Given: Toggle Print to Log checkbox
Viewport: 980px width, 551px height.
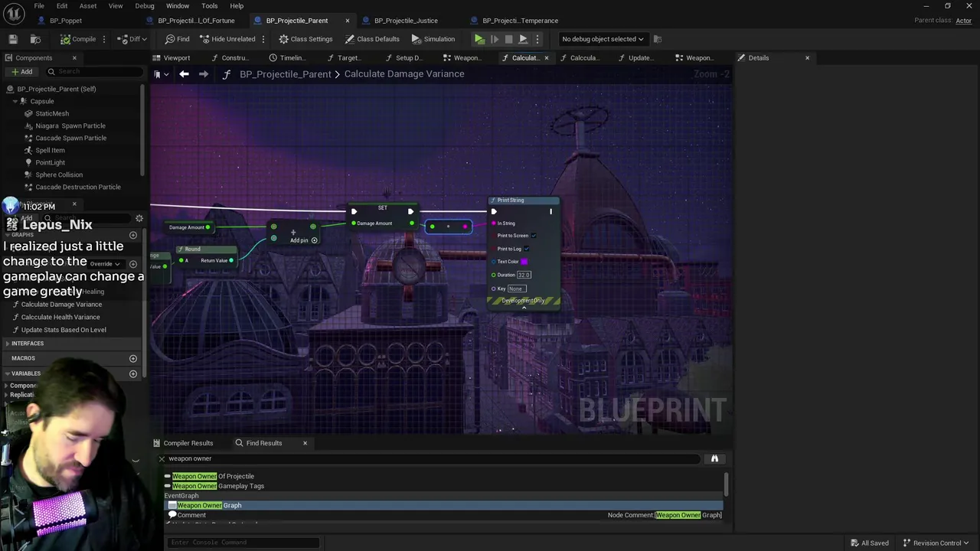Looking at the screenshot, I should click(x=527, y=249).
